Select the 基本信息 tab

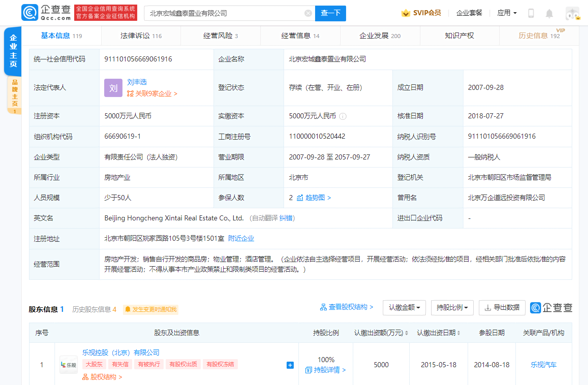(61, 36)
